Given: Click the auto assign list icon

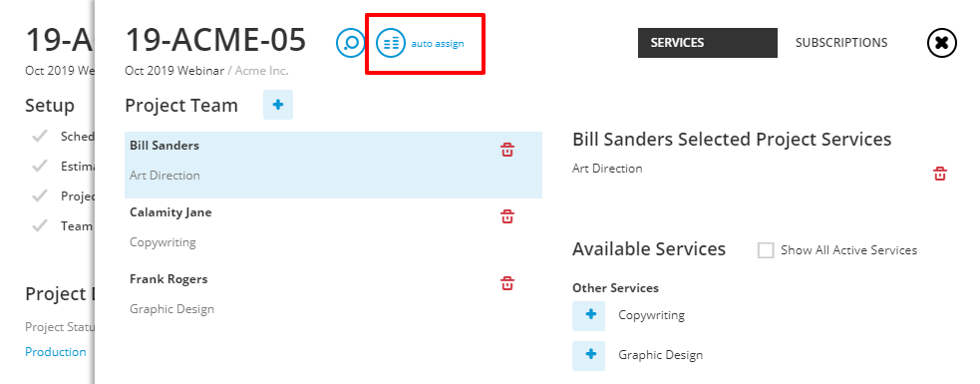Looking at the screenshot, I should (x=391, y=43).
